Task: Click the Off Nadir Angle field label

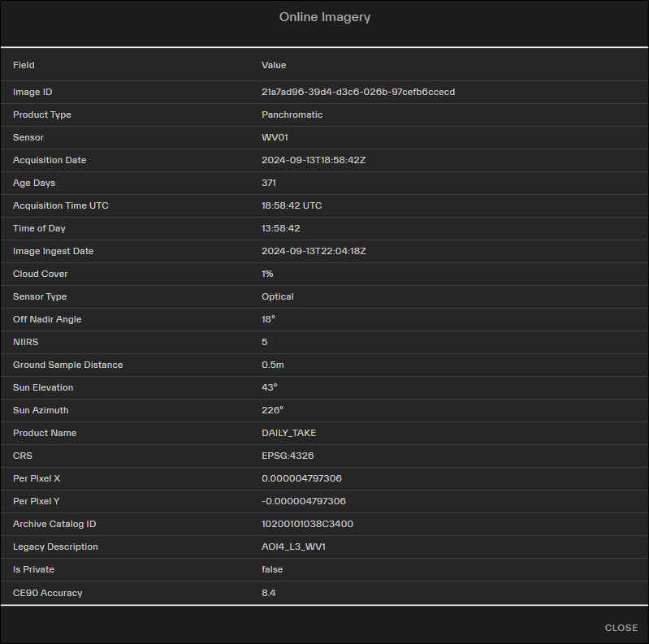Action: (47, 319)
